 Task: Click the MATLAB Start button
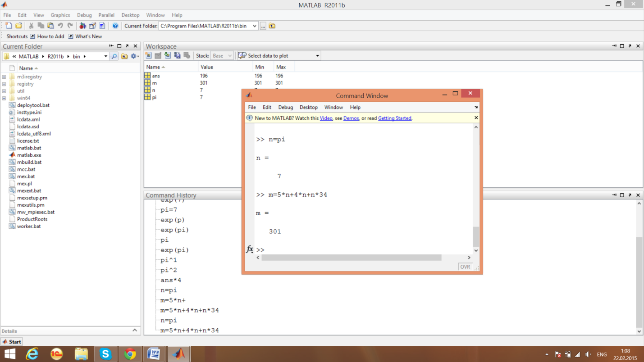pos(12,342)
